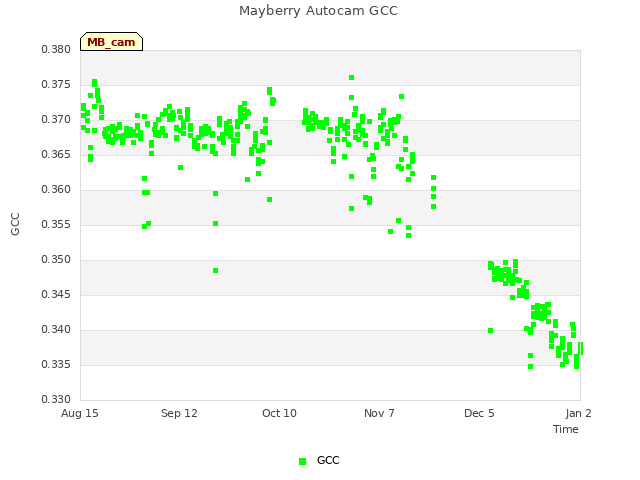
Task: Click the green GCC legend swatch
Action: (302, 461)
